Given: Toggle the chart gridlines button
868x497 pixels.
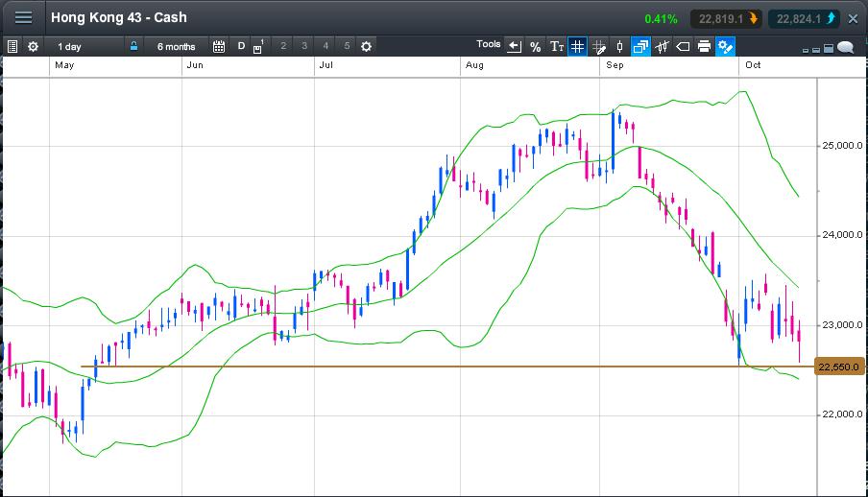Looking at the screenshot, I should [x=577, y=46].
